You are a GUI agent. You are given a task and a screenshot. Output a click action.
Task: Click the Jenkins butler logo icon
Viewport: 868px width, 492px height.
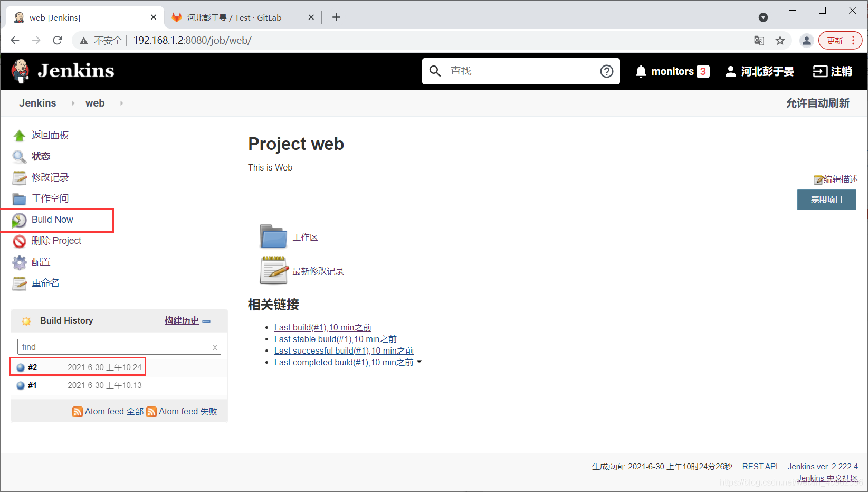pyautogui.click(x=20, y=71)
